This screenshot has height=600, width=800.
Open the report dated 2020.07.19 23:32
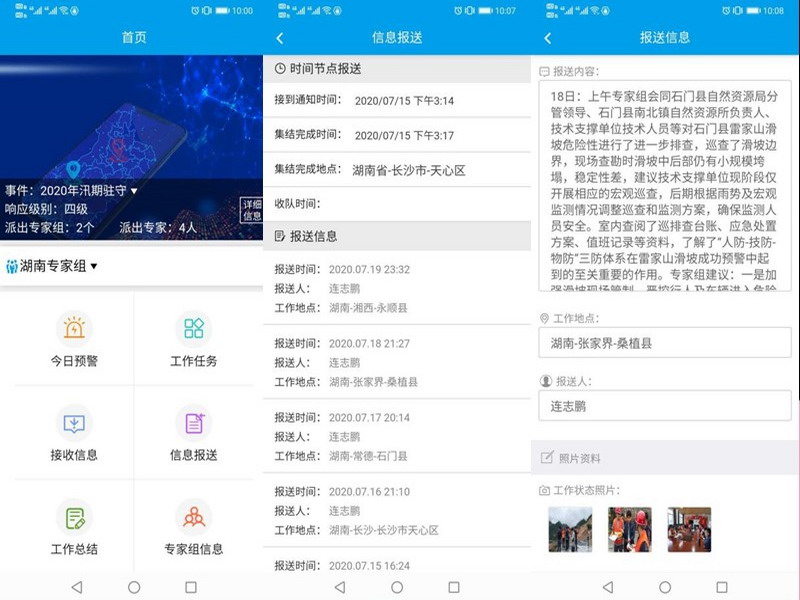(x=397, y=288)
